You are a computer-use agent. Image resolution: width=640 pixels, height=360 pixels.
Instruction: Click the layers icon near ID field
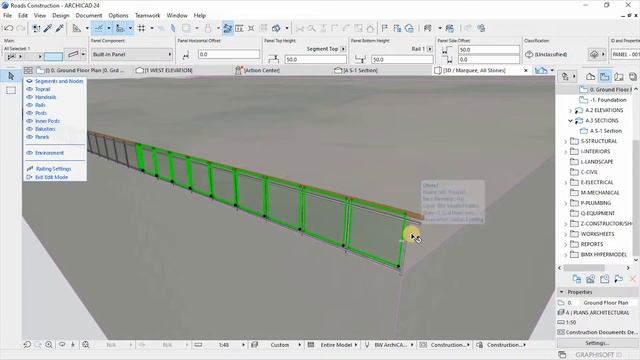point(594,54)
